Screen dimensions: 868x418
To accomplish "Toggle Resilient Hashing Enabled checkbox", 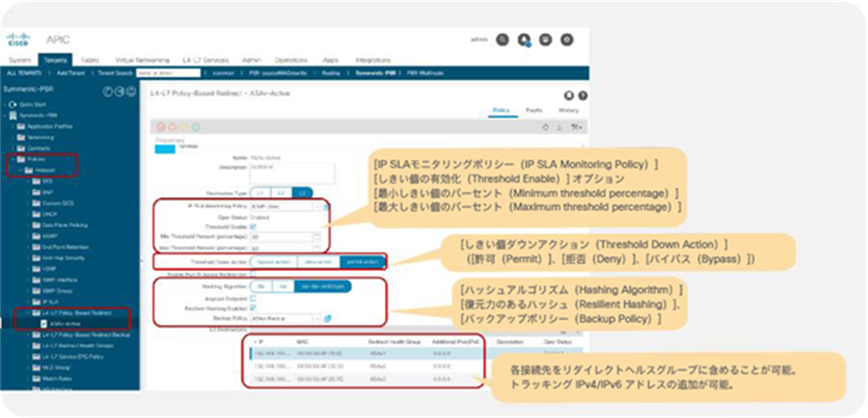I will tap(253, 308).
